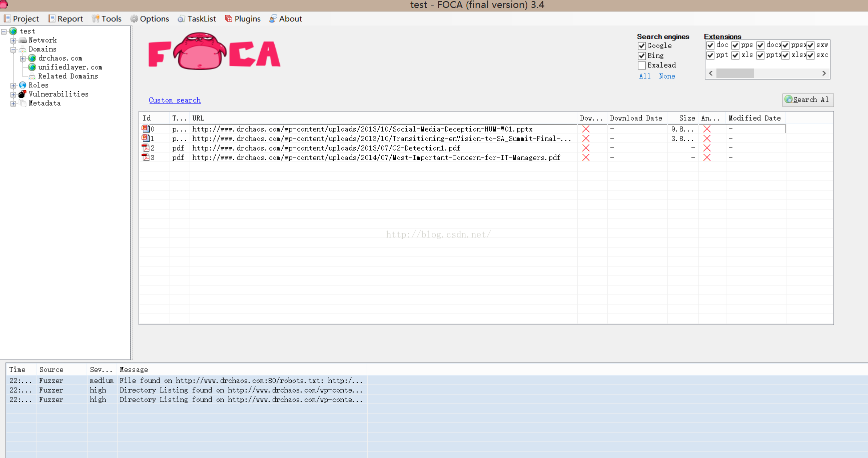
Task: Click the bomb icon beside Vulnerabilities
Action: tap(23, 94)
